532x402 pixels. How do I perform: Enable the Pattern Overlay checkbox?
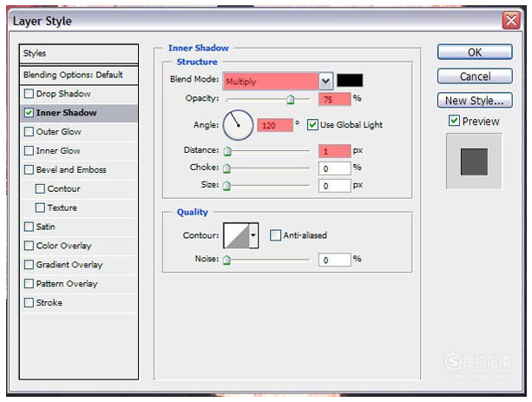[x=29, y=284]
